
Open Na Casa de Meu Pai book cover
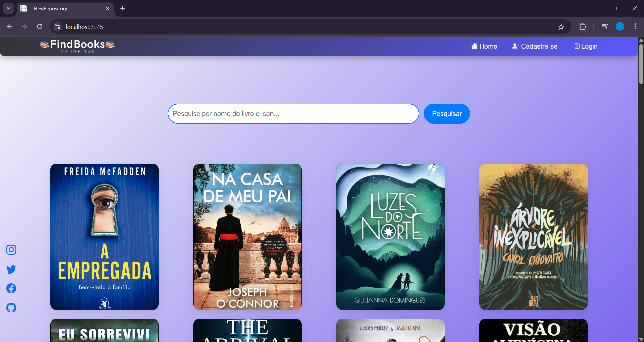[247, 237]
